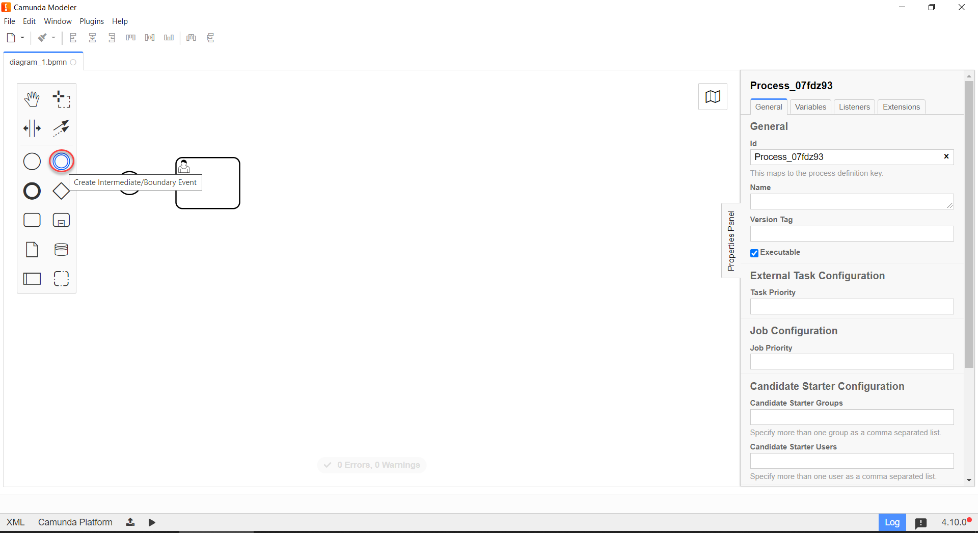Toggle the minimap map icon
Viewport: 980px width, 533px height.
713,96
